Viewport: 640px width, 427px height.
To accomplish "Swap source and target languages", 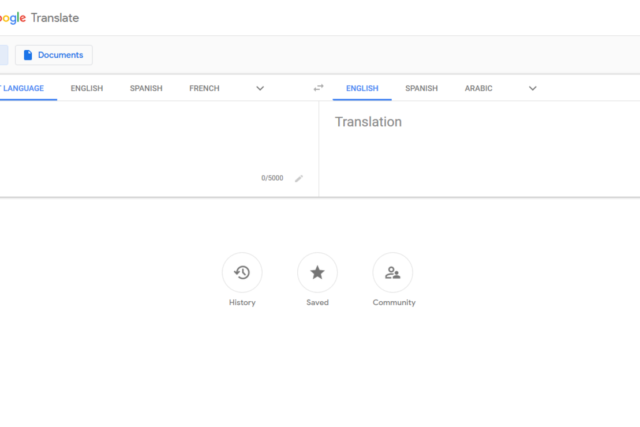I will click(x=318, y=88).
